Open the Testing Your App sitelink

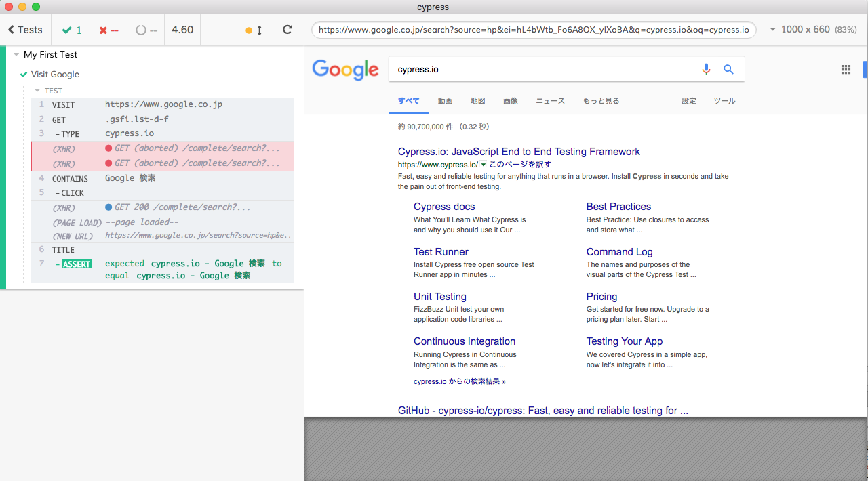(x=625, y=341)
